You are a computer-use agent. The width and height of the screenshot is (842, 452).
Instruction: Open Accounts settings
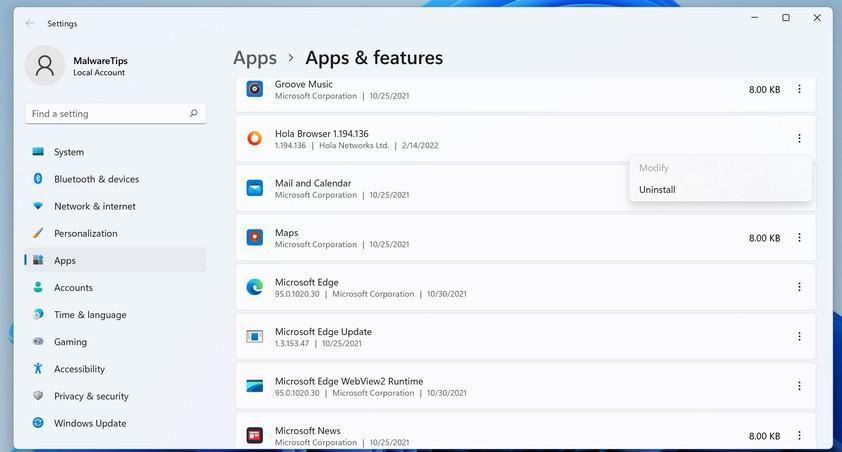[115, 287]
